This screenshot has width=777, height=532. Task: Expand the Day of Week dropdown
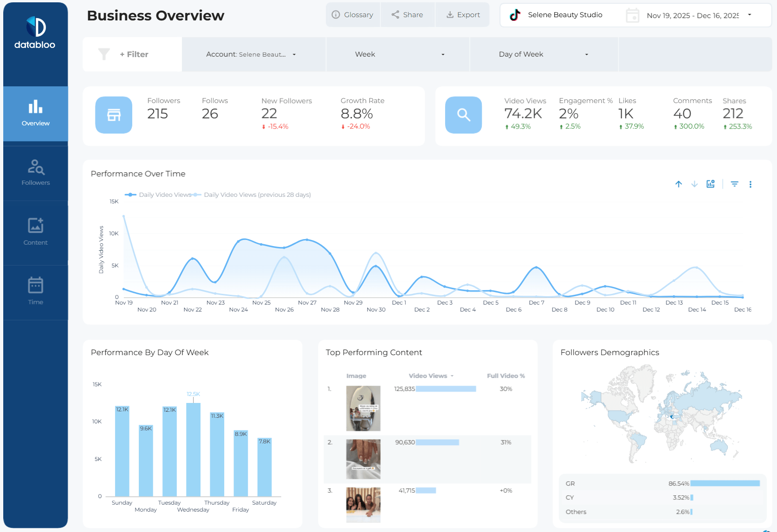click(587, 54)
